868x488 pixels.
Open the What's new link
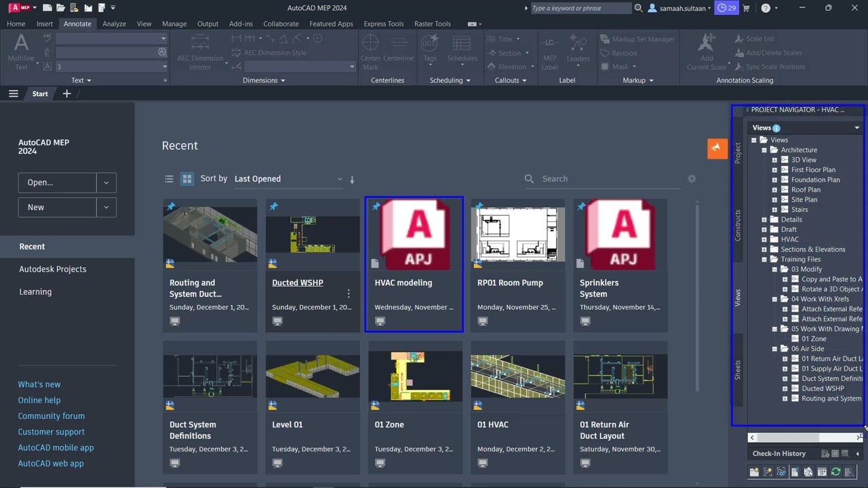(x=39, y=384)
